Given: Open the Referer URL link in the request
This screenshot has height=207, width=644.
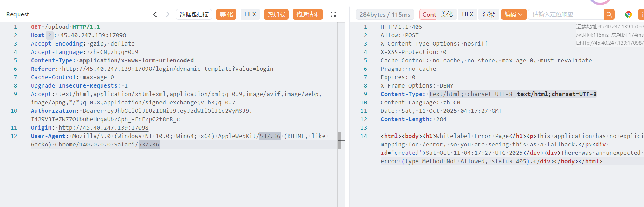Looking at the screenshot, I should click(167, 69).
